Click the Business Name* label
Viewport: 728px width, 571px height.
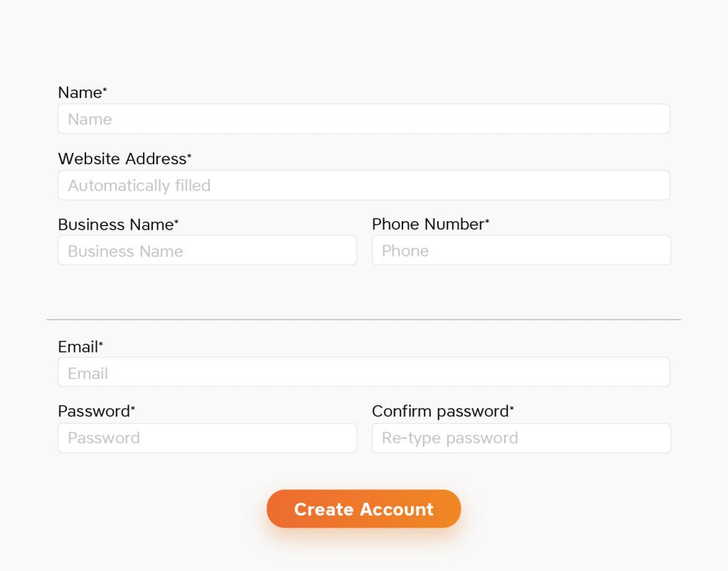[x=118, y=225]
